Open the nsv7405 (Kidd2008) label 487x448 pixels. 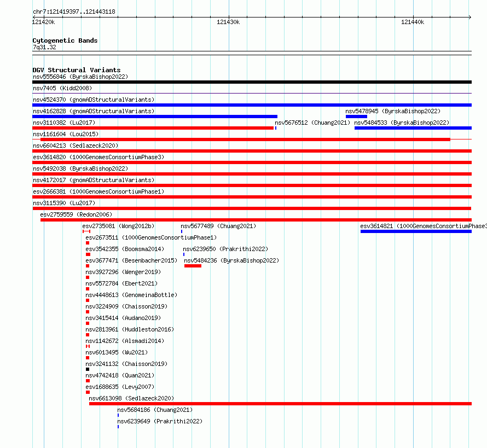[x=62, y=88]
